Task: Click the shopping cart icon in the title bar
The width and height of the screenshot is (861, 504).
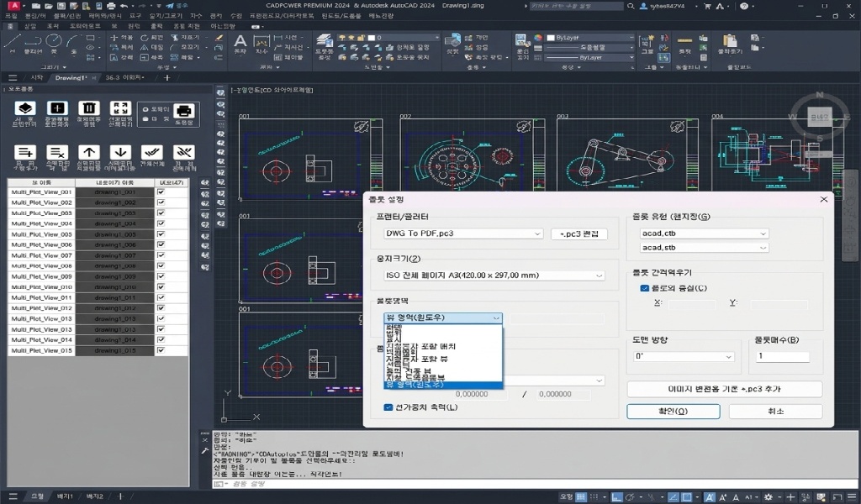Action: point(707,6)
